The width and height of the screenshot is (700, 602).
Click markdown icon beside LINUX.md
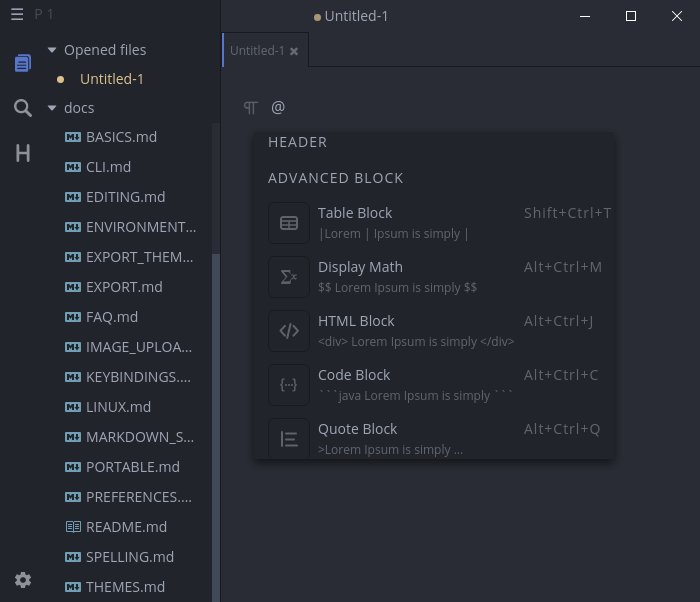pos(73,407)
